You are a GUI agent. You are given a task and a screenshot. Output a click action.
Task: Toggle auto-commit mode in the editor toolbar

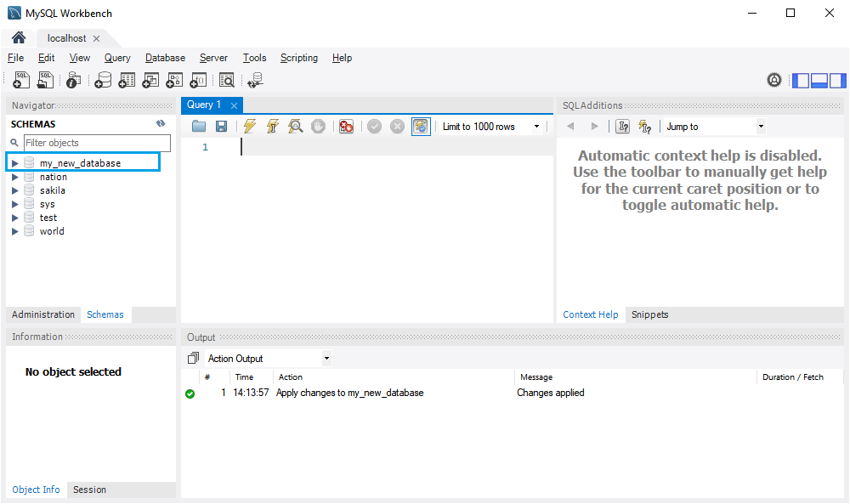pos(421,126)
